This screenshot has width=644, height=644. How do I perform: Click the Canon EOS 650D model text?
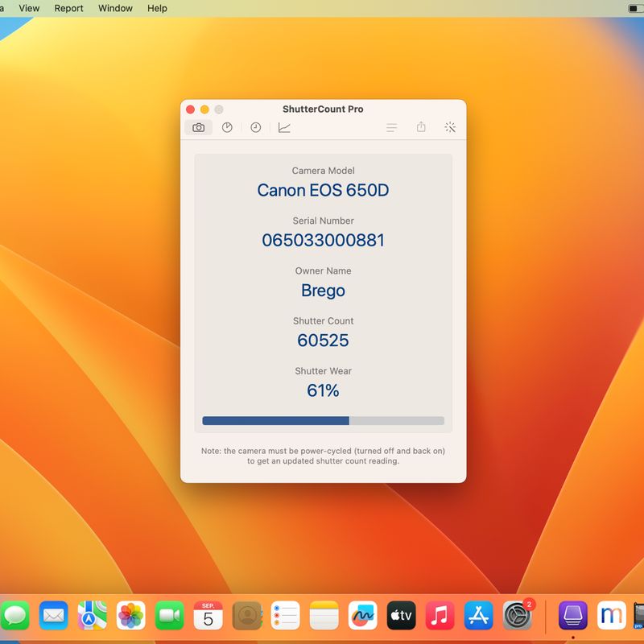323,190
